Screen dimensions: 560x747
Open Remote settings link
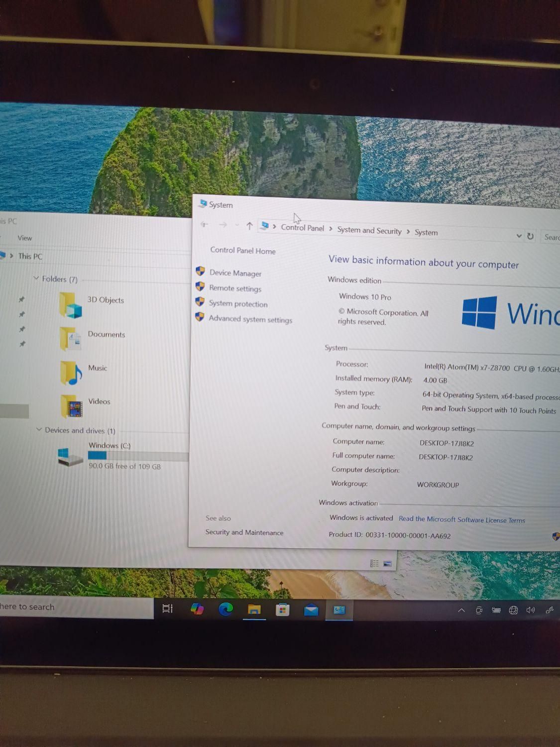click(x=235, y=288)
